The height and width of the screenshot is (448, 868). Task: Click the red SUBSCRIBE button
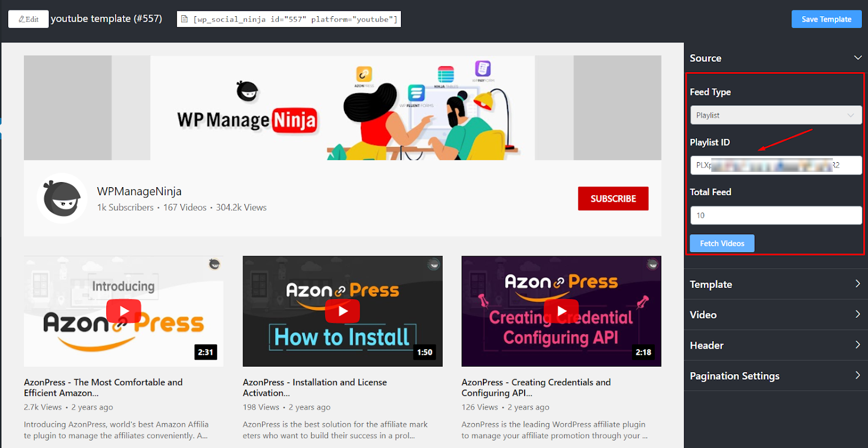click(x=613, y=199)
